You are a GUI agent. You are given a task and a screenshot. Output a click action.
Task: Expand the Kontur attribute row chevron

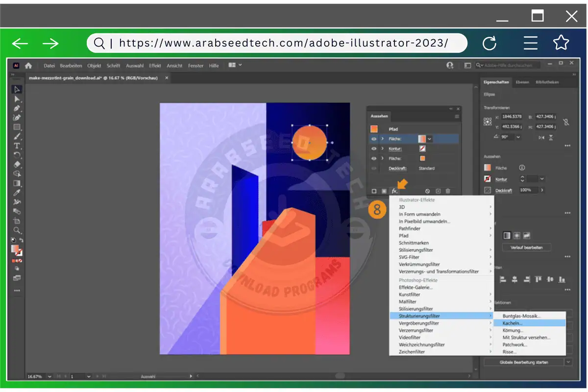pos(382,148)
